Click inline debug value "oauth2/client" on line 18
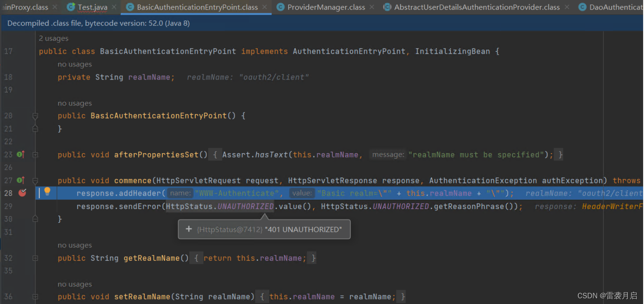Image resolution: width=644 pixels, height=304 pixels. 274,77
